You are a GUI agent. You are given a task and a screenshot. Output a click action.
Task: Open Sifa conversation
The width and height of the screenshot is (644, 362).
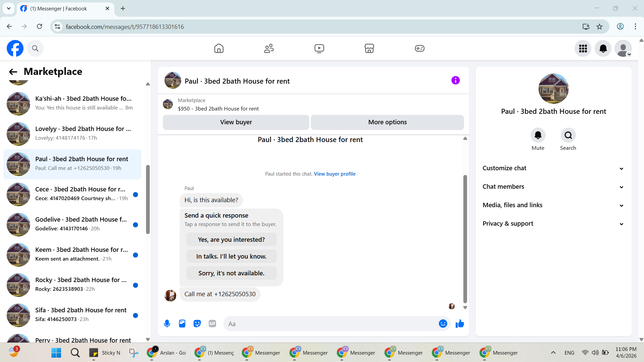(x=72, y=315)
